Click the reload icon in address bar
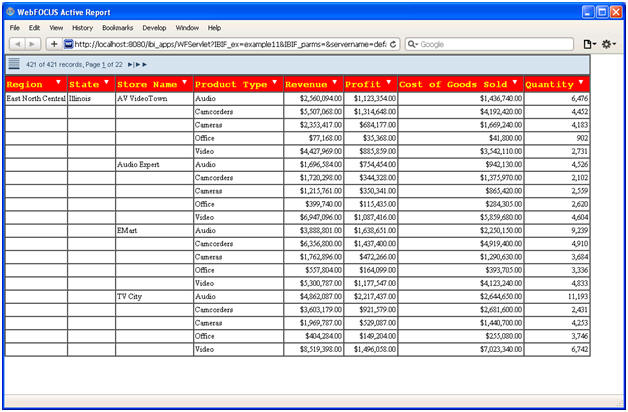The image size is (628, 412). click(x=393, y=44)
